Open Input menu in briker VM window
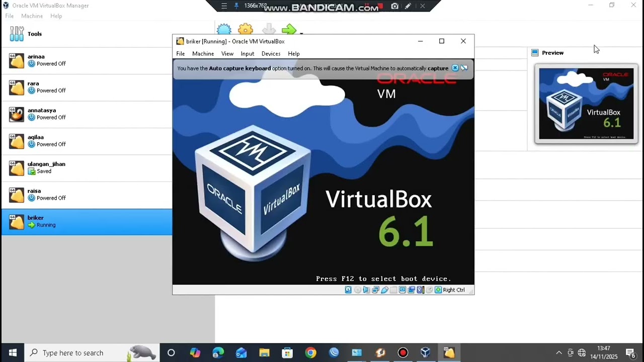Image resolution: width=644 pixels, height=362 pixels. pos(248,54)
